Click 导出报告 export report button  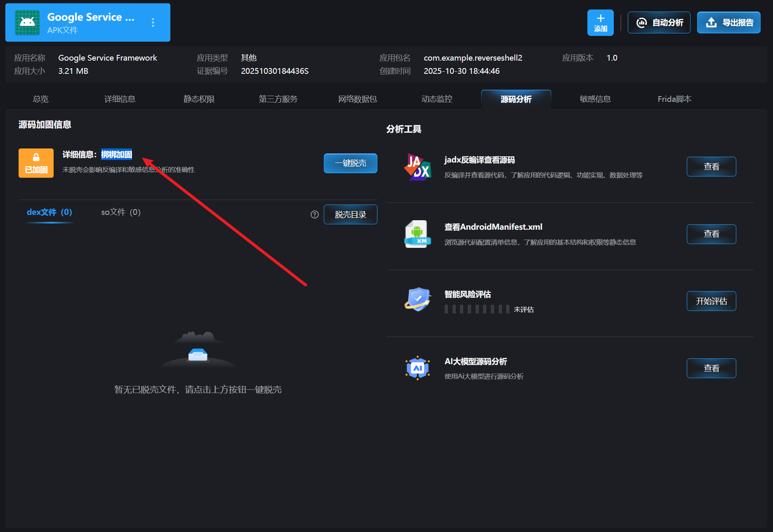pos(728,23)
